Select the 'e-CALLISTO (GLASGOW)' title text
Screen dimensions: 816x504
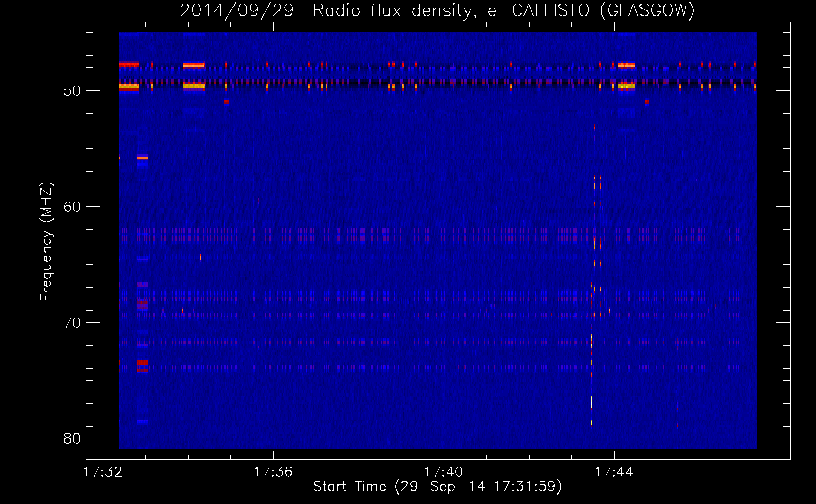coord(592,10)
